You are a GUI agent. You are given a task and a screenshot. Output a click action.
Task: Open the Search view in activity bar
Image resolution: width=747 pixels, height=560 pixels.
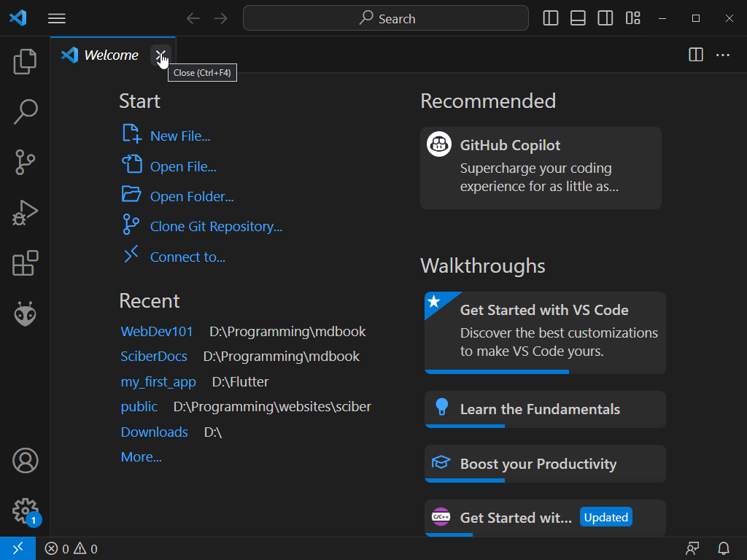tap(25, 112)
